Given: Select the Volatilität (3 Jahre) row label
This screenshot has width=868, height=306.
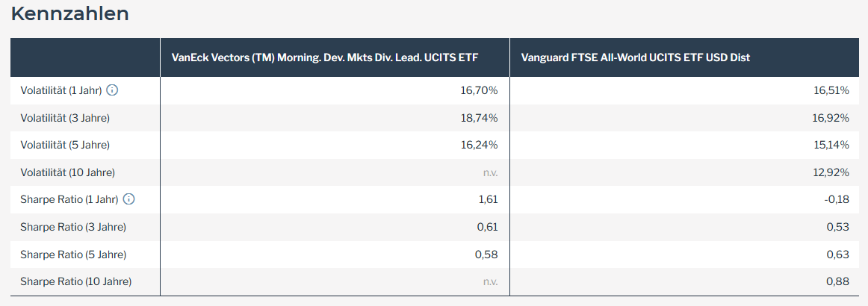Looking at the screenshot, I should click(65, 118).
